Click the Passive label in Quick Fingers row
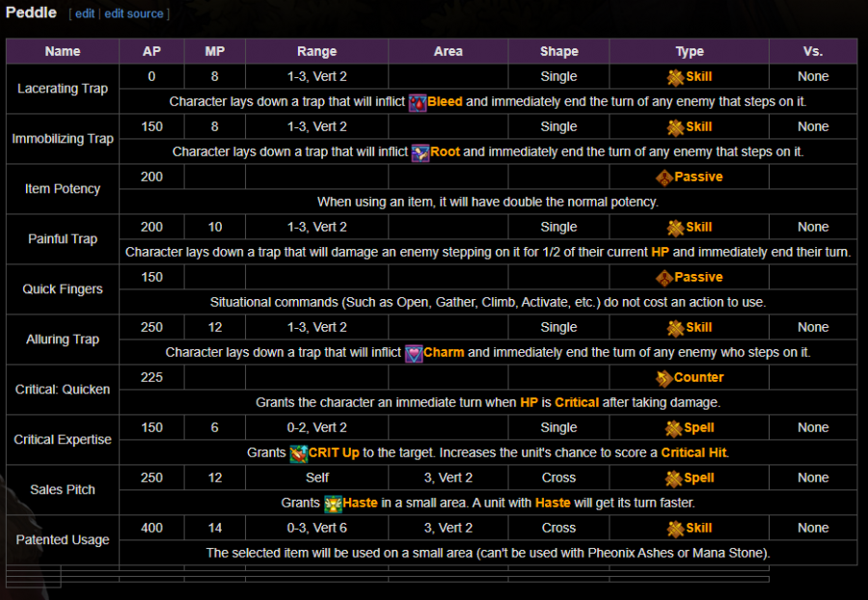The width and height of the screenshot is (868, 600). 698,277
